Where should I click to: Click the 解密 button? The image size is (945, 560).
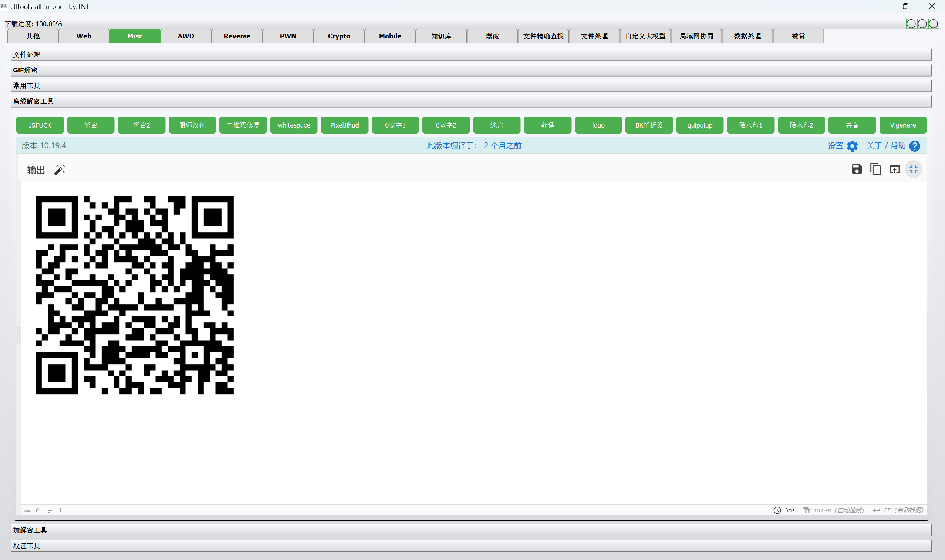point(91,125)
